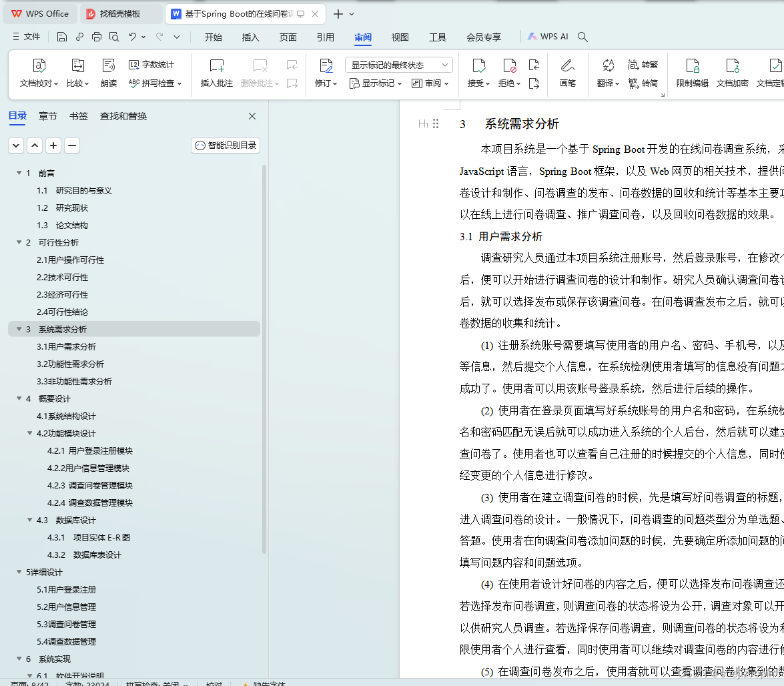Click 文档加密 document encryption
This screenshot has height=686, width=784.
732,73
